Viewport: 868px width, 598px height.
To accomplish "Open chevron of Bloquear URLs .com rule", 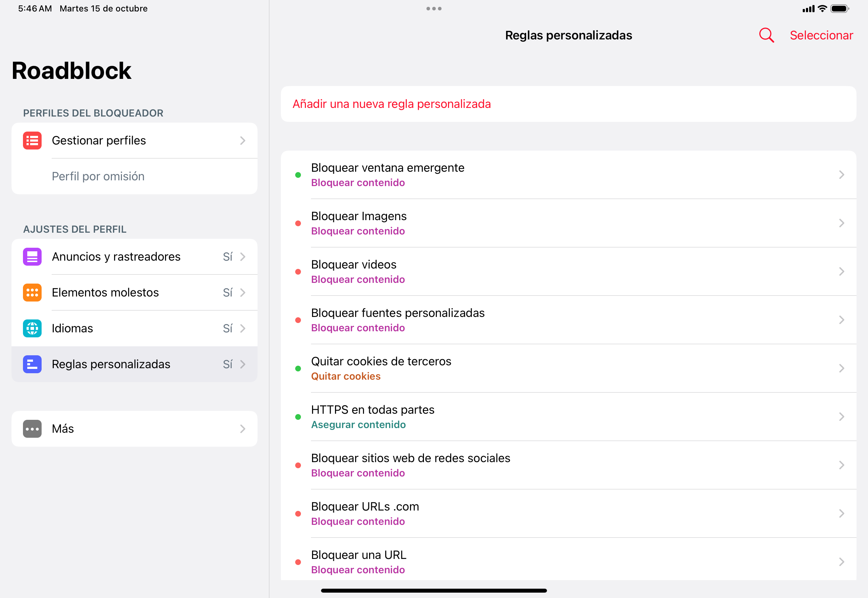I will [841, 513].
